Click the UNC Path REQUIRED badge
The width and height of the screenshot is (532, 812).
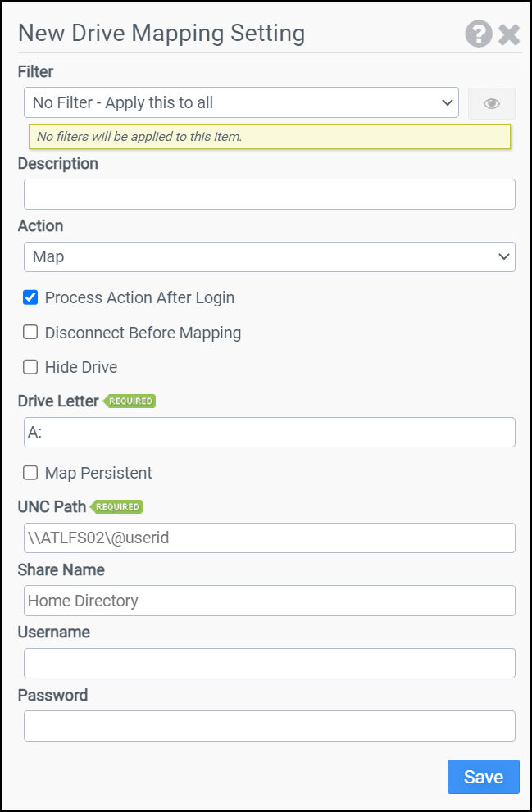(117, 507)
